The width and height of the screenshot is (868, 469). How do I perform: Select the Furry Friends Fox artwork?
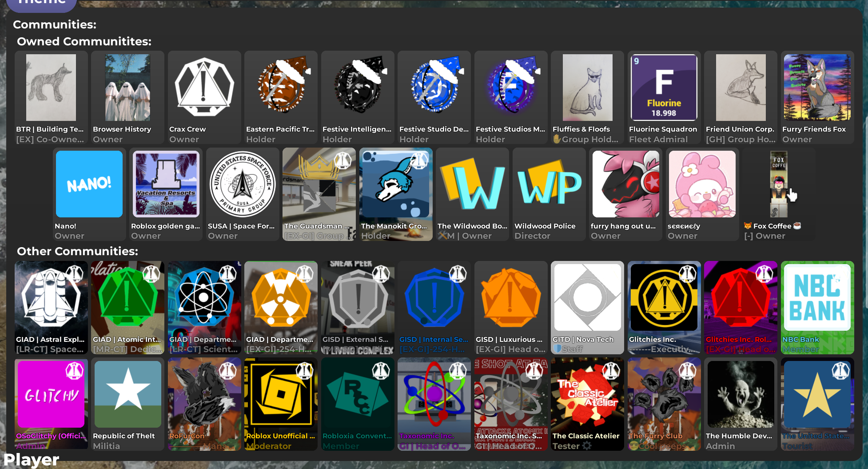point(817,88)
